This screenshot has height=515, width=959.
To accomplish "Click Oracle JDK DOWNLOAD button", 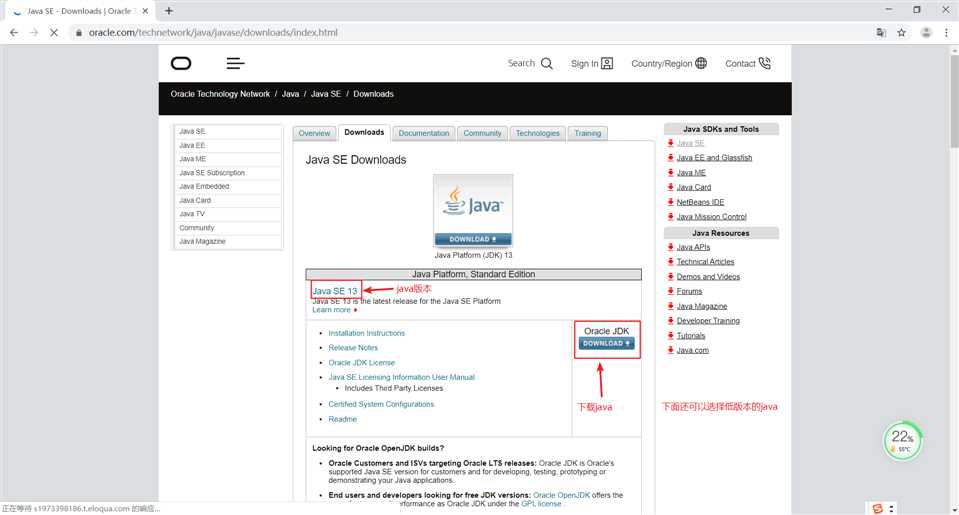I will 606,344.
